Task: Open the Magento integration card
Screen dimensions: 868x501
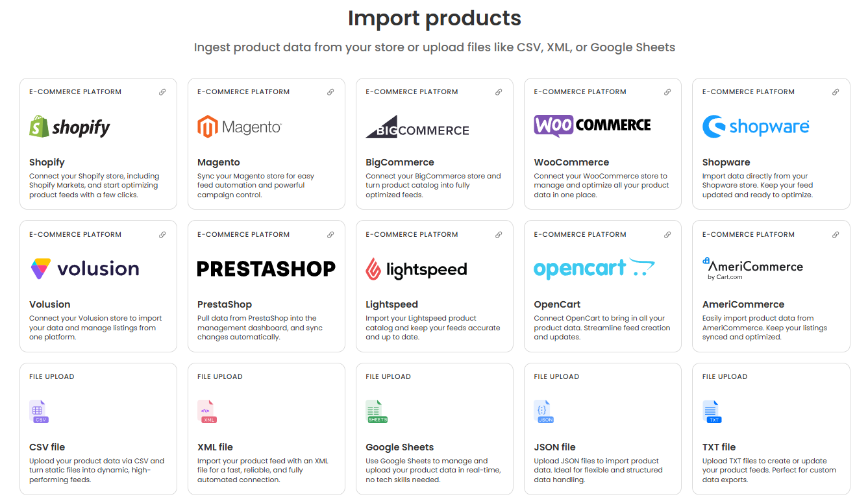Action: (266, 143)
